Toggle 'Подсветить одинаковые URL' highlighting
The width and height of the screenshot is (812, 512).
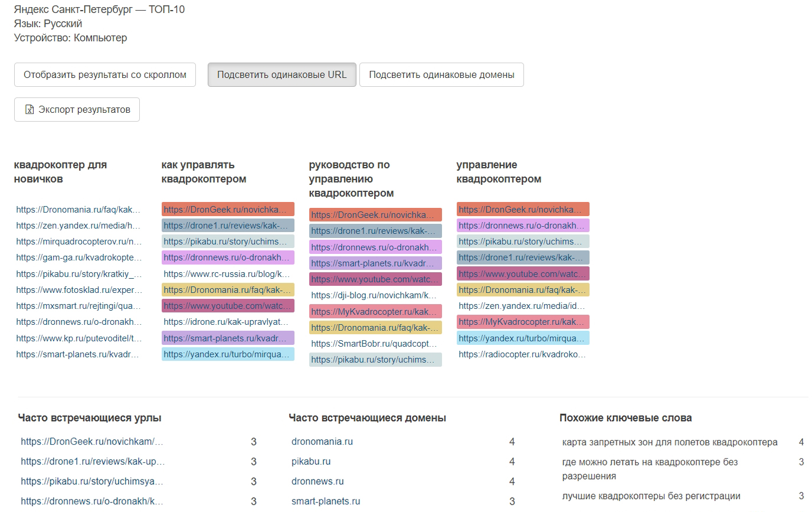click(x=281, y=75)
